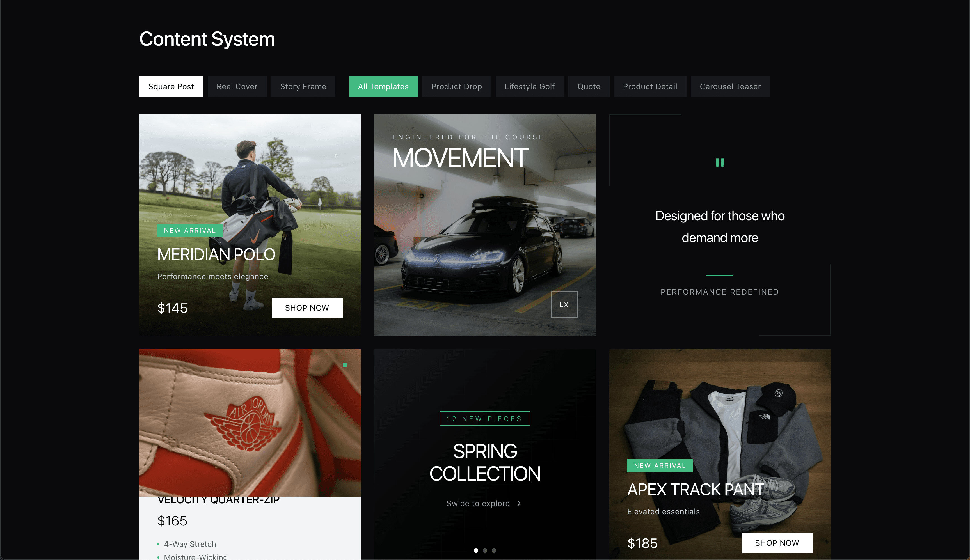Filter by Product Drop templates
This screenshot has width=970, height=560.
click(456, 86)
